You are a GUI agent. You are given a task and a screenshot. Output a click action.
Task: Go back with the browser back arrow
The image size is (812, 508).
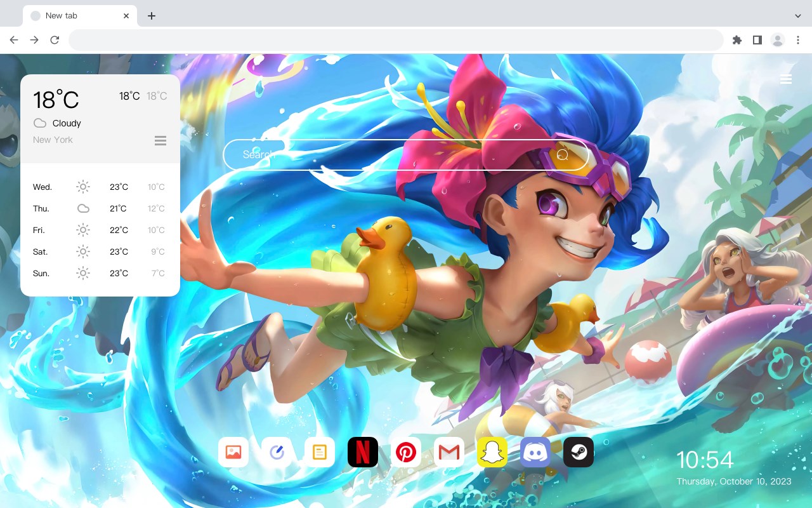14,40
